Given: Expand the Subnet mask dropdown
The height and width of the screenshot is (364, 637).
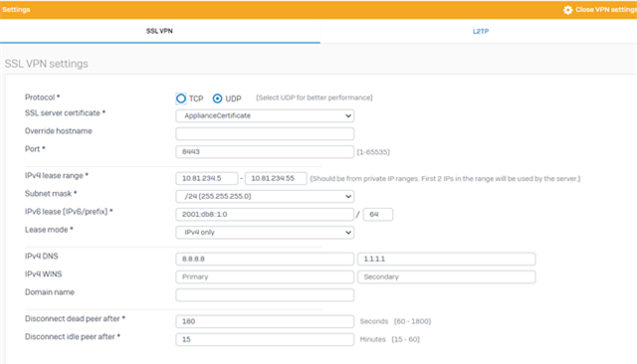Looking at the screenshot, I should (x=265, y=196).
